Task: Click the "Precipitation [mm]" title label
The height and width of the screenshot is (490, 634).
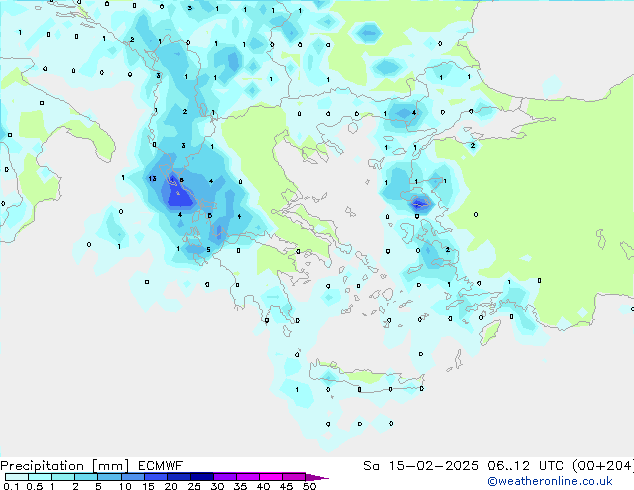Action: coord(59,465)
